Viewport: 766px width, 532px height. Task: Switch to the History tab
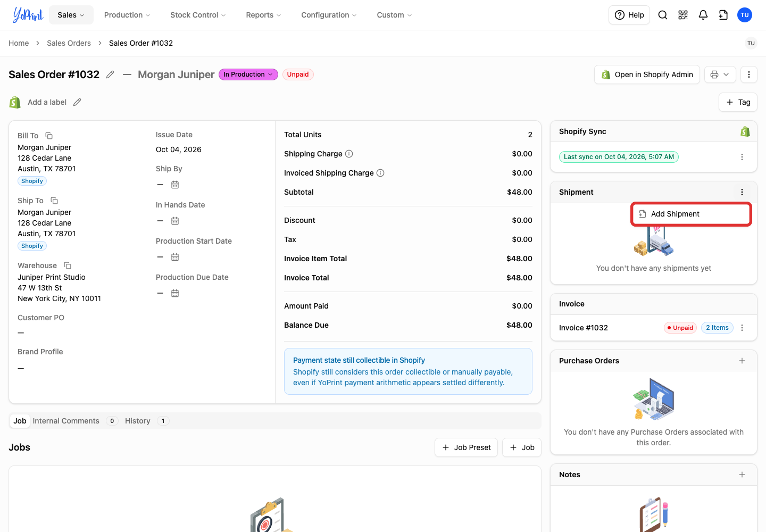pos(147,421)
